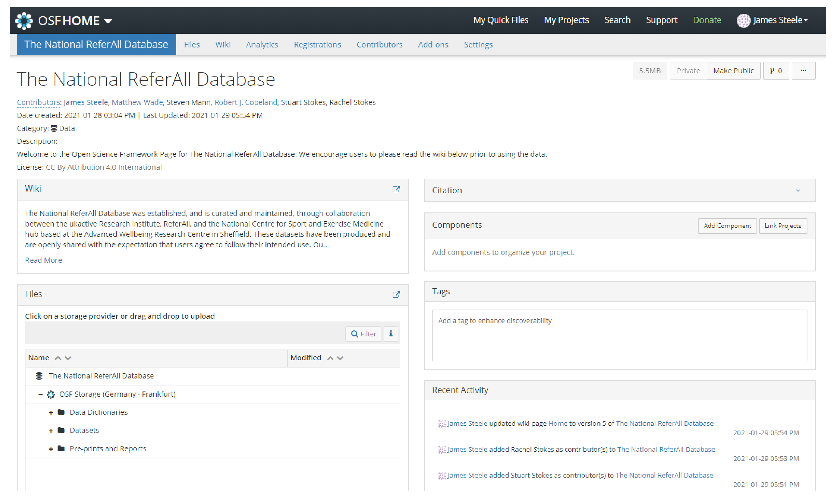Open Files panel external link icon
This screenshot has height=504, width=835.
[x=396, y=294]
